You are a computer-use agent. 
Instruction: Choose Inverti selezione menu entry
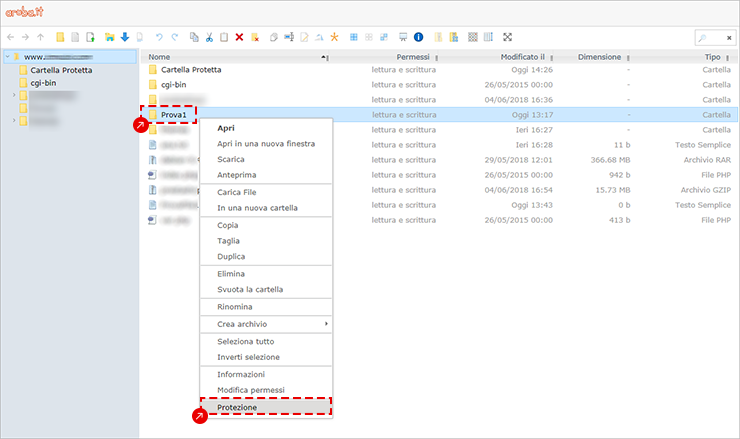(x=266, y=357)
